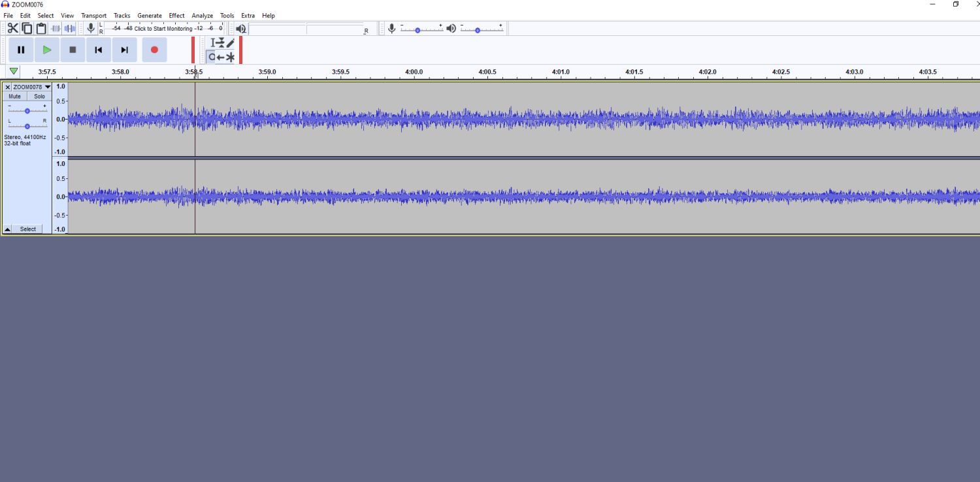Click the Trim audio outside selection icon
The image size is (980, 482).
point(56,28)
